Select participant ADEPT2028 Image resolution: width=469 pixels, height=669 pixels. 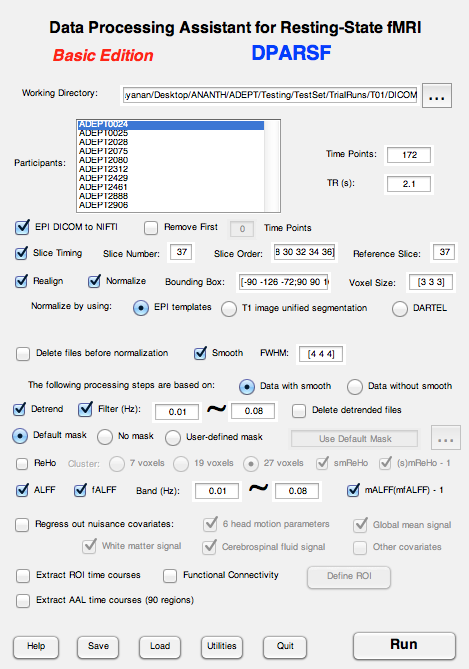coord(171,142)
